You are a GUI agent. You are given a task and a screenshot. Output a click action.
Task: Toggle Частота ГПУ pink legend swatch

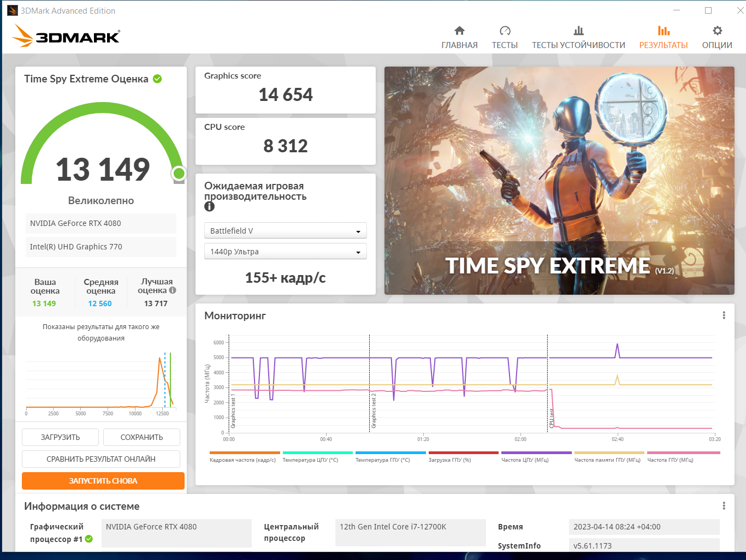(x=684, y=452)
